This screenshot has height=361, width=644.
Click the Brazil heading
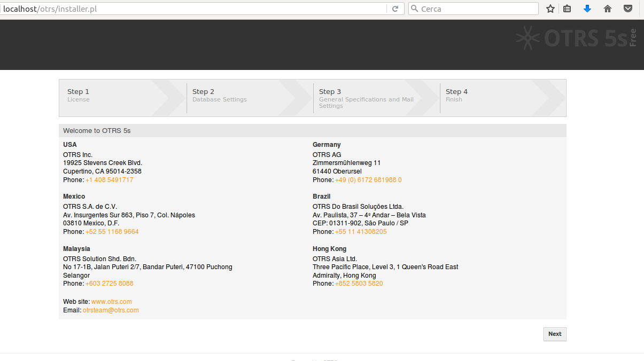322,197
